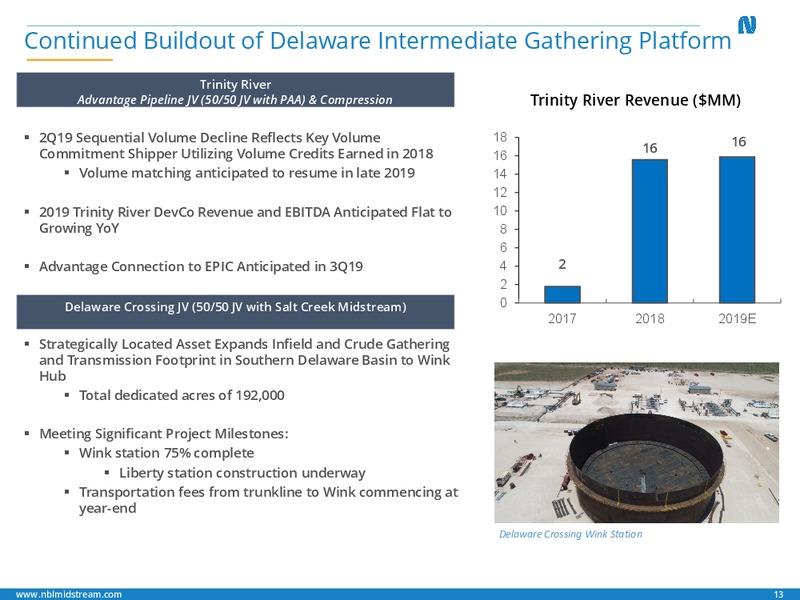Click 'Advantage Pipeline JV (50/50 JV with PAA) & Compression'
This screenshot has width=800, height=600.
point(235,99)
